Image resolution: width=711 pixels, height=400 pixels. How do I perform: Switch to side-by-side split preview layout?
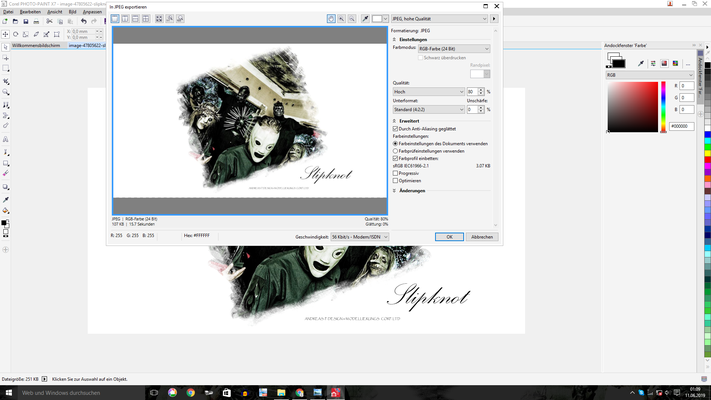point(125,19)
